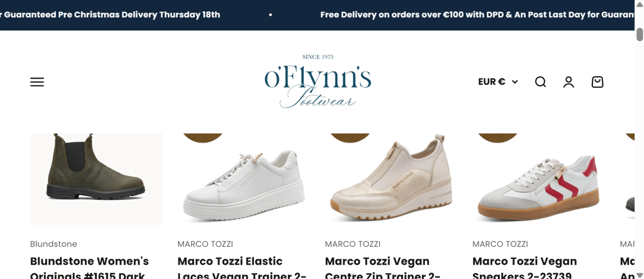Open Marco Tozzi Vegan Sneakers 2-23739 title
Viewport: 644px width, 279px height.
point(525,268)
